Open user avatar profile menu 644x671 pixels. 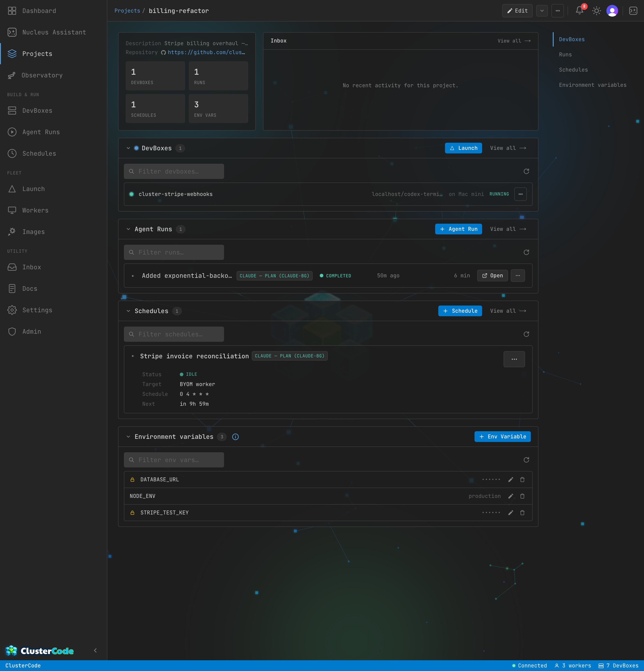[612, 11]
